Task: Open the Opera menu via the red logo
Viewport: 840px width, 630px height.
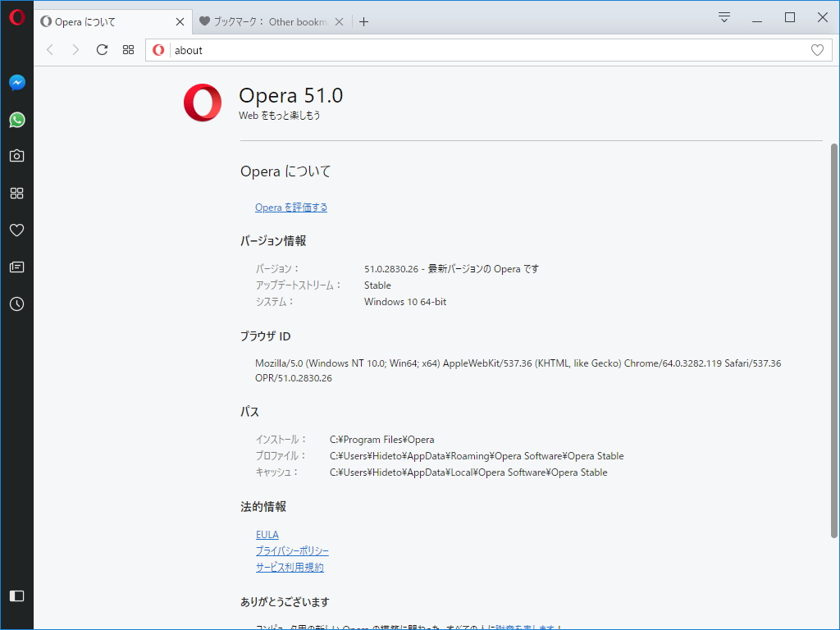Action: tap(16, 16)
